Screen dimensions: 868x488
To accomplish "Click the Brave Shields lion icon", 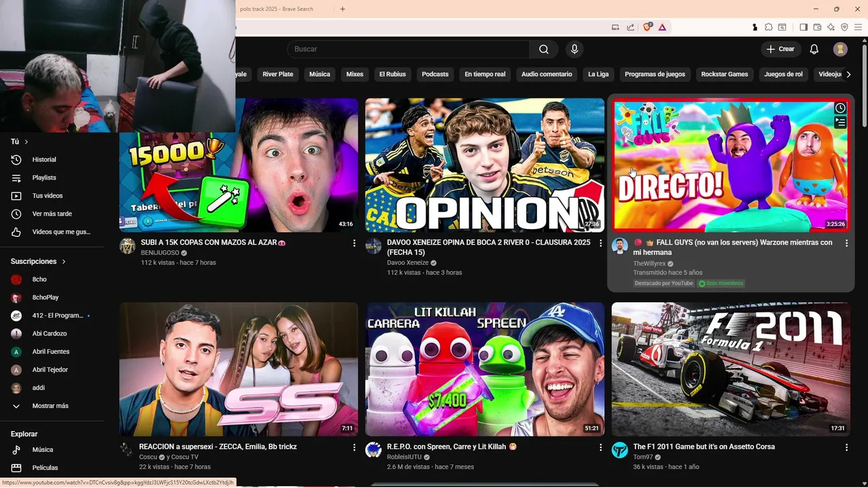I will pyautogui.click(x=648, y=27).
